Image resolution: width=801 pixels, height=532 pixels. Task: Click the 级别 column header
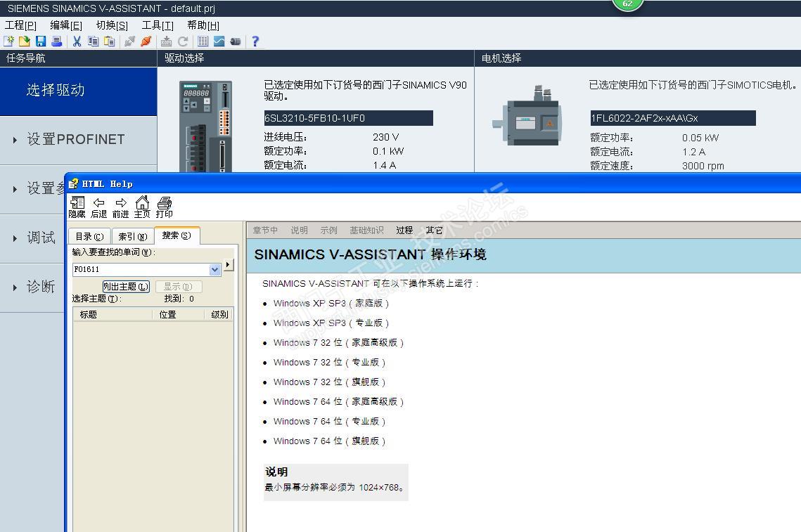(219, 315)
